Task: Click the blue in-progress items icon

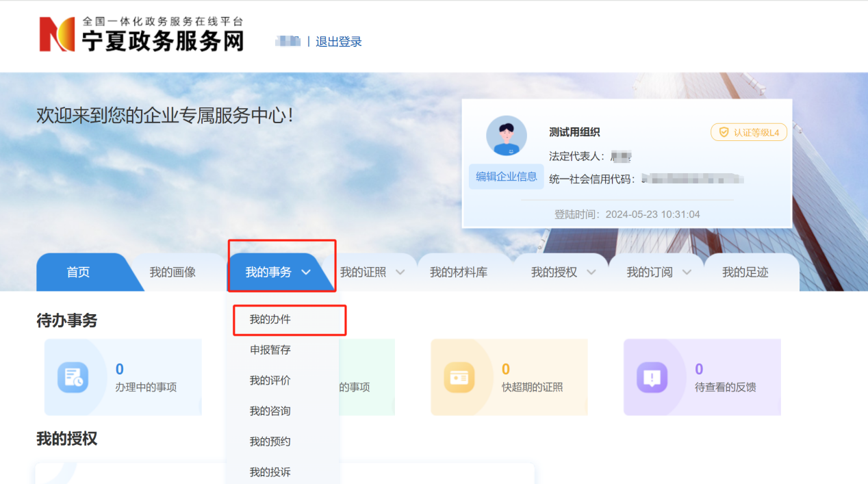Action: pos(73,377)
